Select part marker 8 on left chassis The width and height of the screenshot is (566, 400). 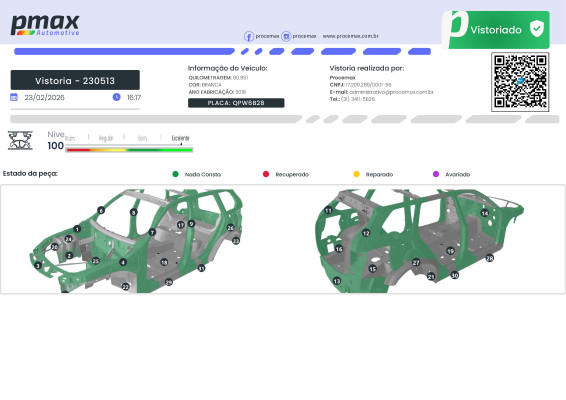pyautogui.click(x=134, y=212)
